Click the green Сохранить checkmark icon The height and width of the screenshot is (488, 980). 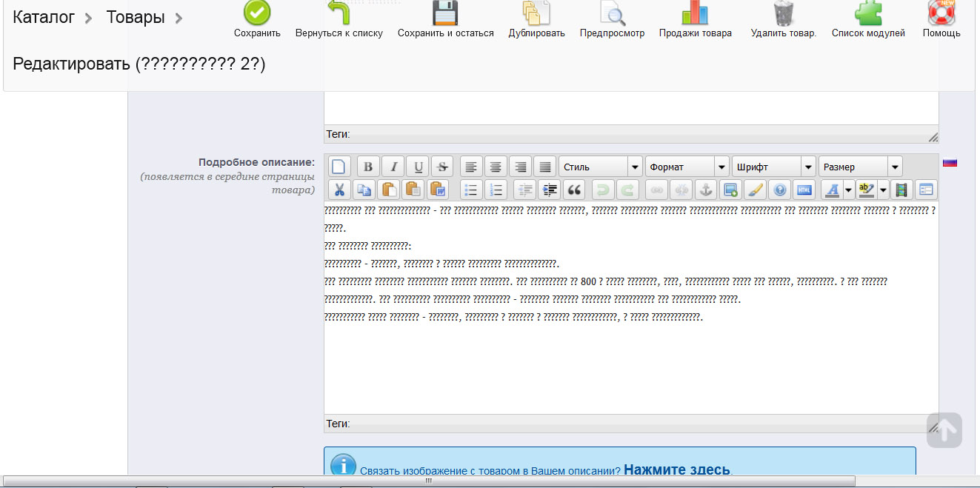tap(257, 13)
